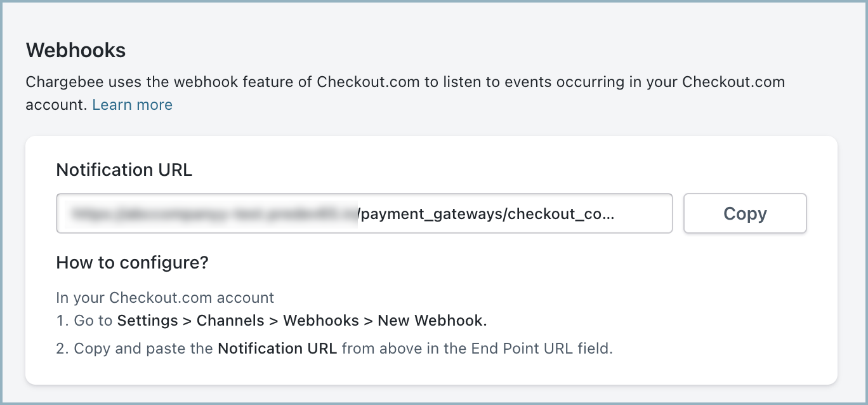Click "Go to" at start of step 1
The height and width of the screenshot is (405, 868).
pyautogui.click(x=93, y=321)
